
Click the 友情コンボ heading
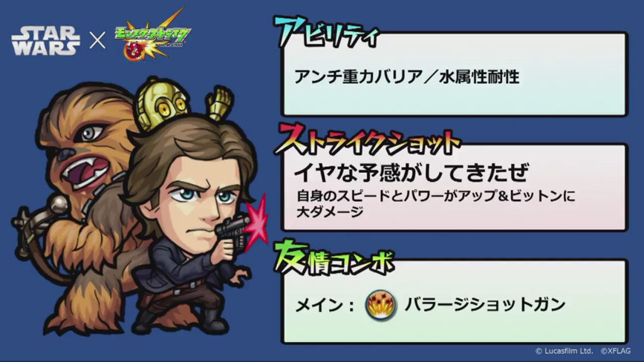(334, 258)
